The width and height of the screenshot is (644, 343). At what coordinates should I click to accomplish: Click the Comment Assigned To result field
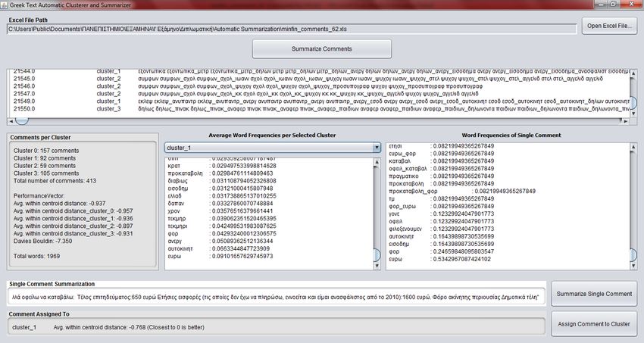click(x=274, y=327)
